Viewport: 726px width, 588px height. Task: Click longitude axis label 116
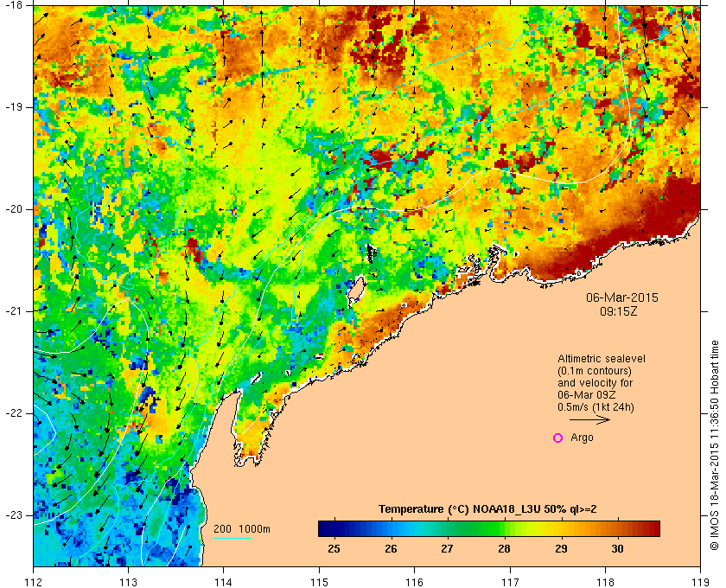[414, 581]
